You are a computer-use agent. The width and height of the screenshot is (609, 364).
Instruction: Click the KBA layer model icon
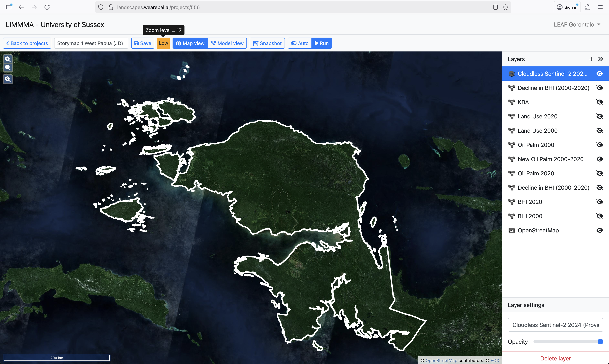[511, 102]
